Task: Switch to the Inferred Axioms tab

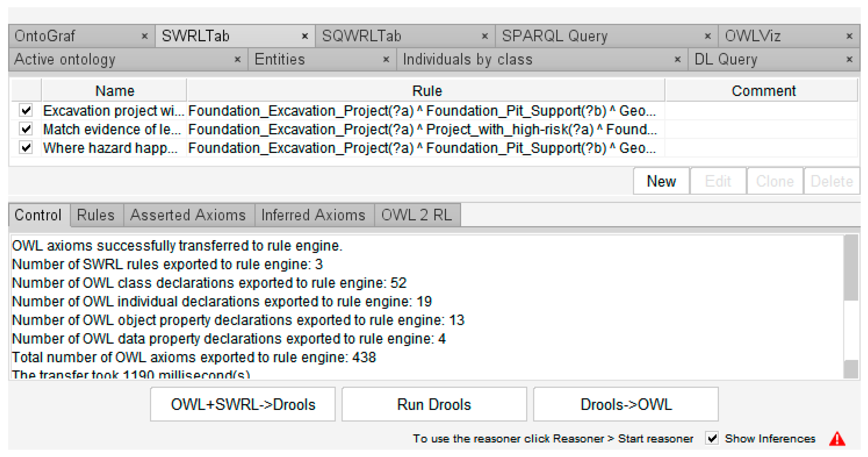Action: 313,215
